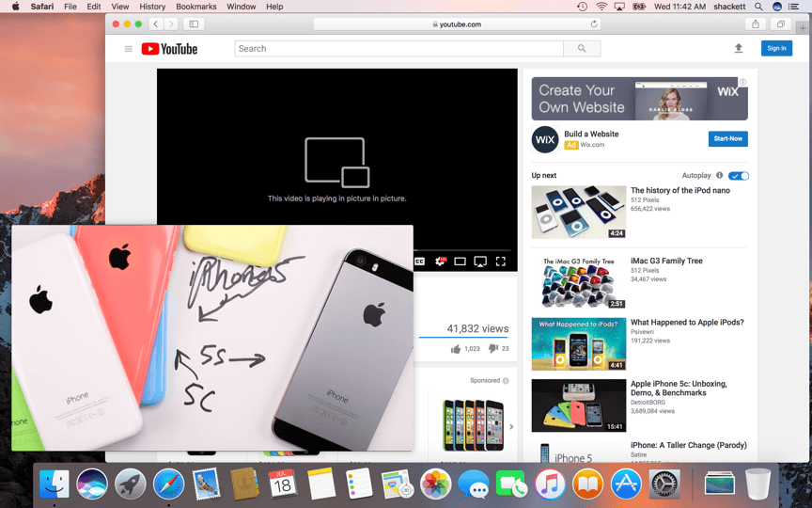Click the What Happened to iPods thumbnail
Image resolution: width=812 pixels, height=508 pixels.
pos(578,344)
